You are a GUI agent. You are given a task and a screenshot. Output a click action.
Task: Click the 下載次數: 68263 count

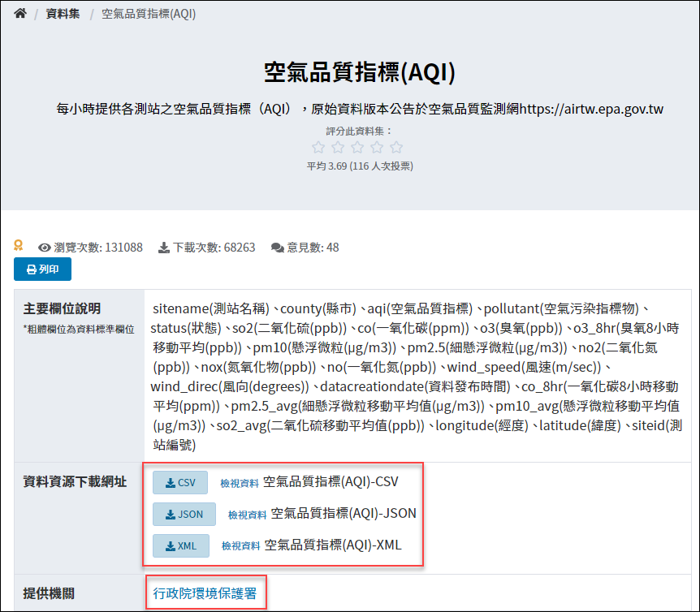click(x=214, y=248)
